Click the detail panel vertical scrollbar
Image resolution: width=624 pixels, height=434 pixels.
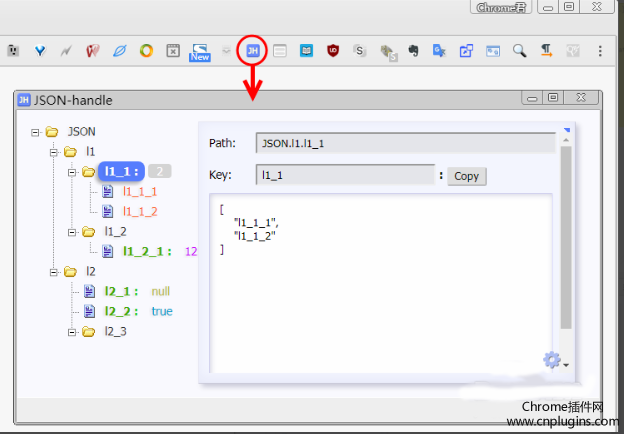tap(566, 237)
